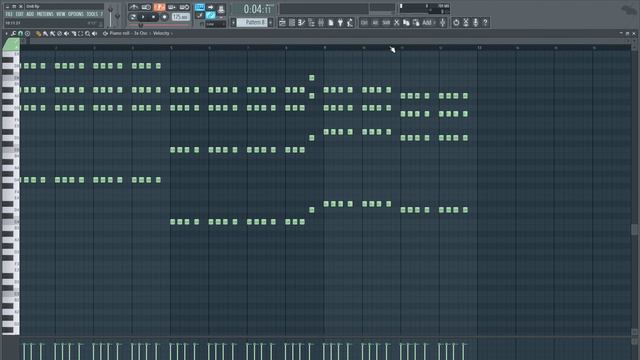Click the page-shaped toolbar icon
Screen dimensions: 640x360
[331, 22]
